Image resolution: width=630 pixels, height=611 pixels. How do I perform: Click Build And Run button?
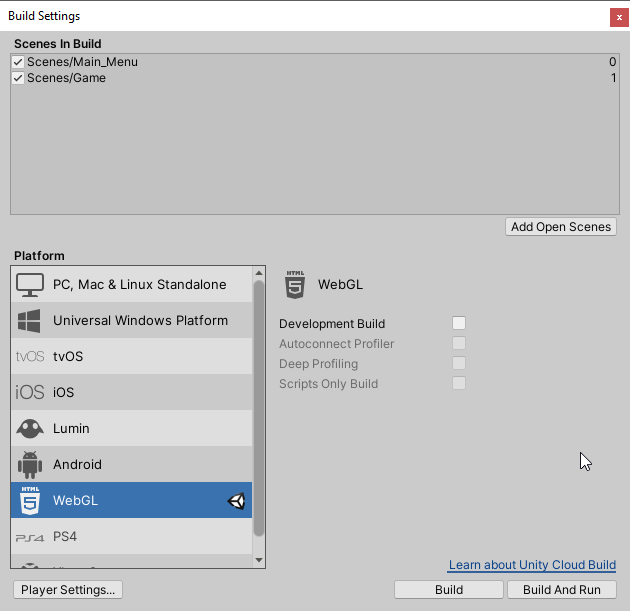(x=562, y=590)
